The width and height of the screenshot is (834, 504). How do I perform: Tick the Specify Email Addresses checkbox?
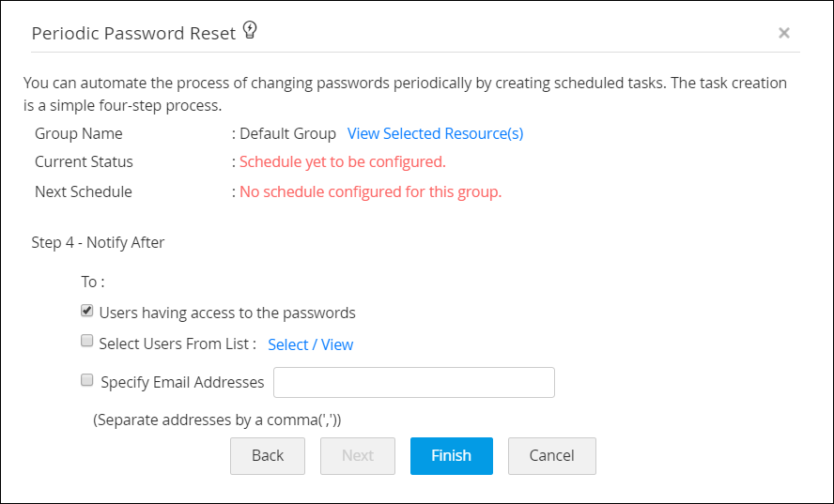click(87, 380)
